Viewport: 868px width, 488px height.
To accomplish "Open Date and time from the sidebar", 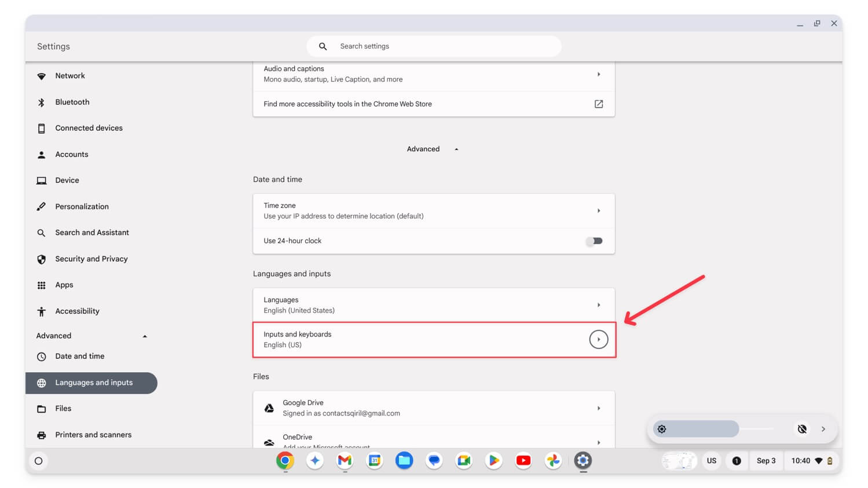I will (x=79, y=356).
